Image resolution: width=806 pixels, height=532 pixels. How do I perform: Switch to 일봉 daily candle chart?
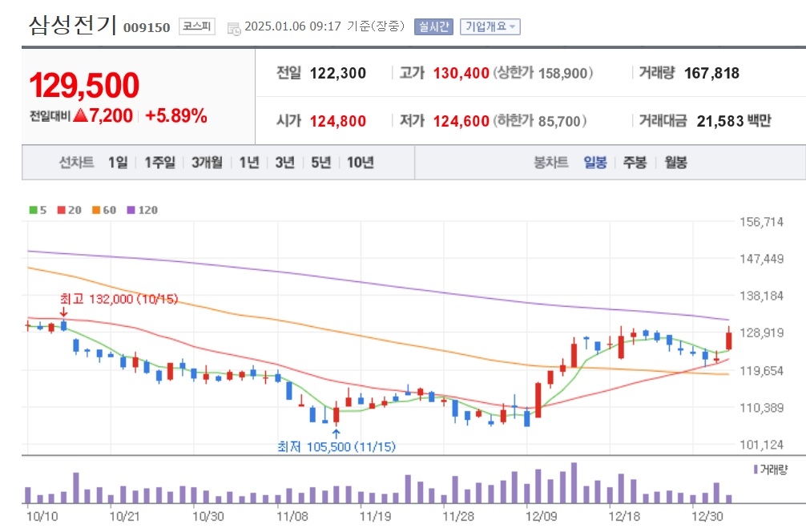(x=595, y=163)
